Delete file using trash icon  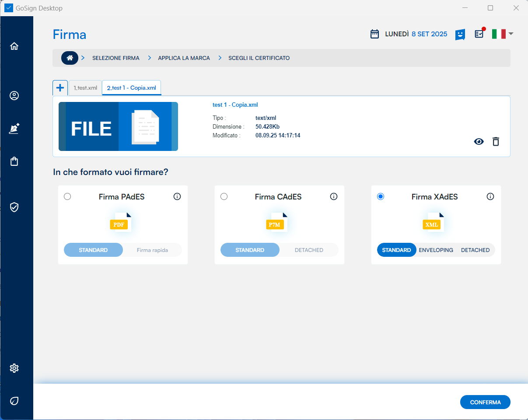tap(496, 141)
